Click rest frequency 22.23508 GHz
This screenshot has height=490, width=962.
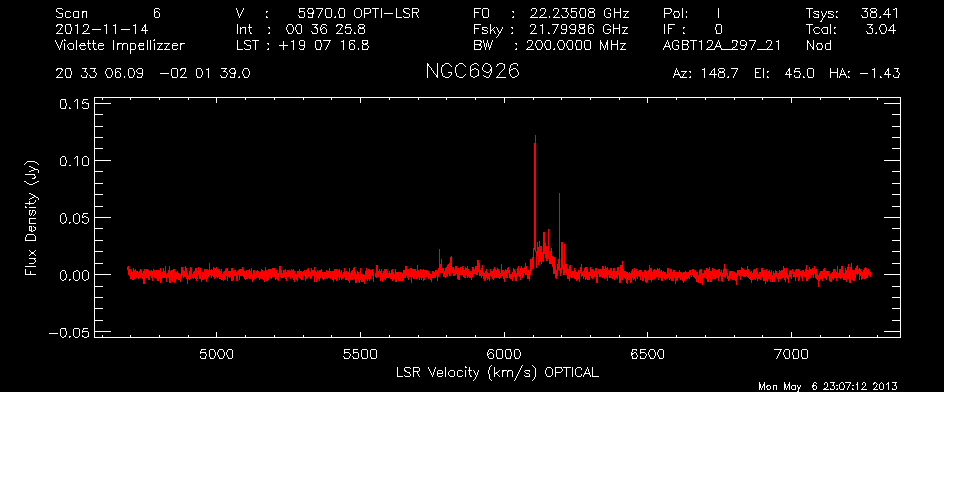580,13
